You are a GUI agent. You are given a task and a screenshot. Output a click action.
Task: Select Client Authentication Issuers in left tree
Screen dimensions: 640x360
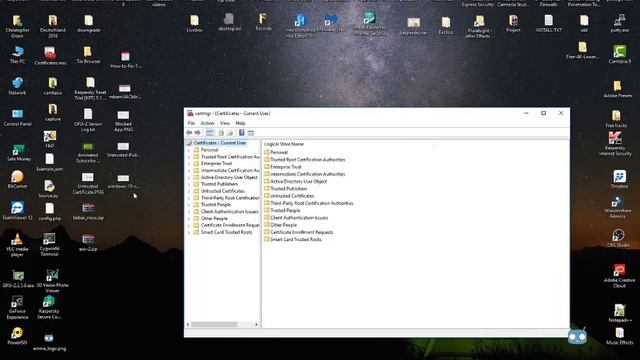(230, 211)
